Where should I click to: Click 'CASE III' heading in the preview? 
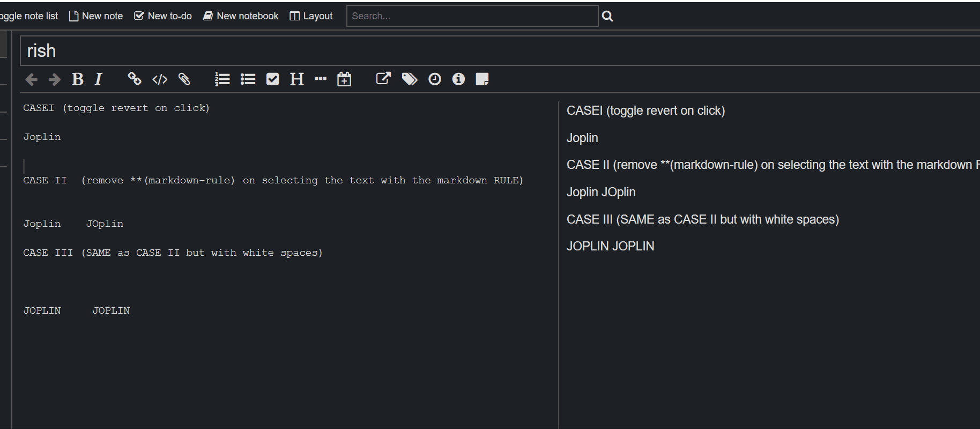pyautogui.click(x=703, y=219)
